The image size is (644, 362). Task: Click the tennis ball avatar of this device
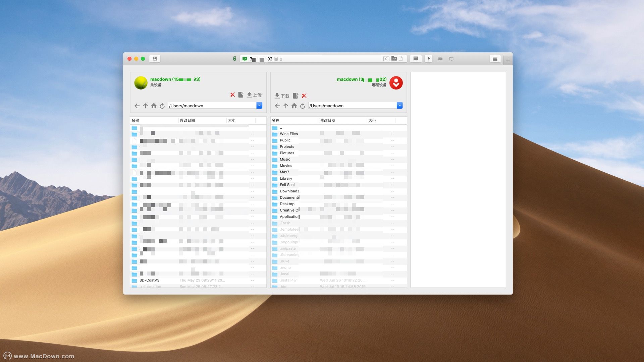tap(141, 83)
